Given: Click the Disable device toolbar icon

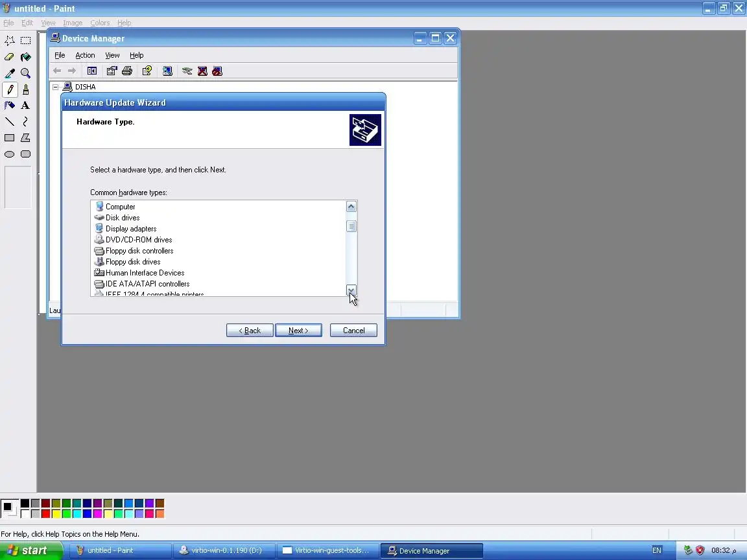Looking at the screenshot, I should point(217,71).
